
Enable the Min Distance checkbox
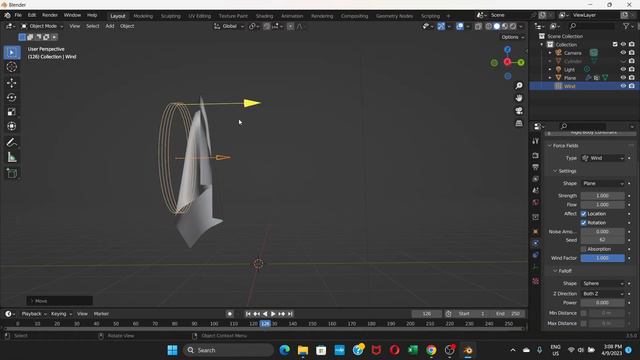[584, 313]
